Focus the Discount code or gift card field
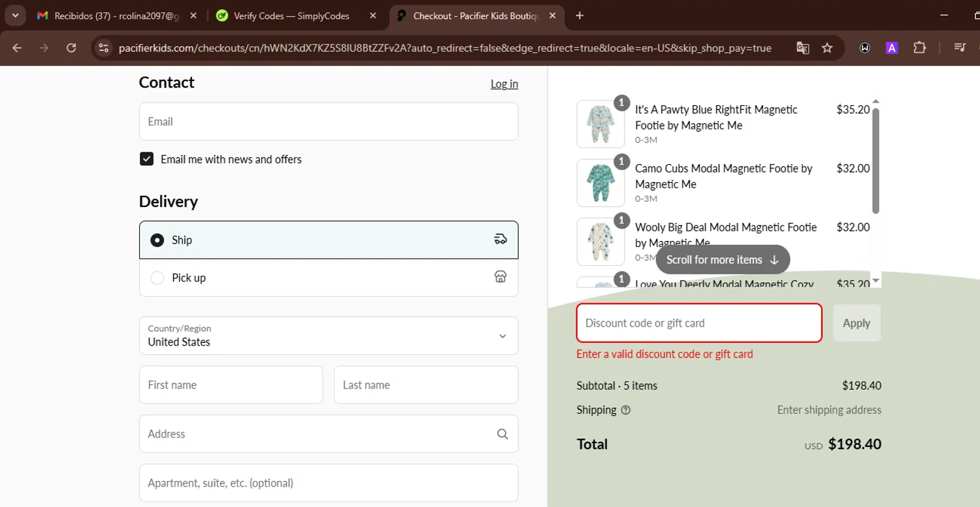 pyautogui.click(x=699, y=323)
